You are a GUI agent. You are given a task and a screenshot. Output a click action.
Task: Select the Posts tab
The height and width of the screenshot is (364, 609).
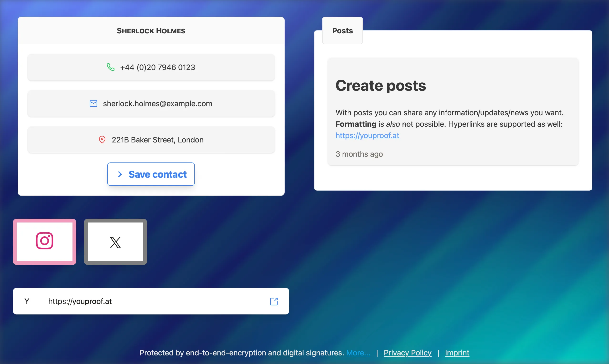(342, 31)
